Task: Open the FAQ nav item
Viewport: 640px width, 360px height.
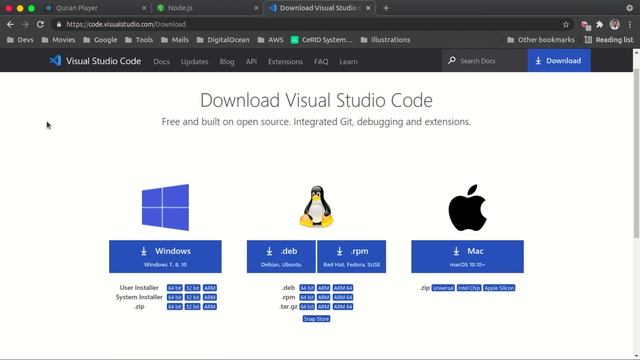Action: click(321, 61)
